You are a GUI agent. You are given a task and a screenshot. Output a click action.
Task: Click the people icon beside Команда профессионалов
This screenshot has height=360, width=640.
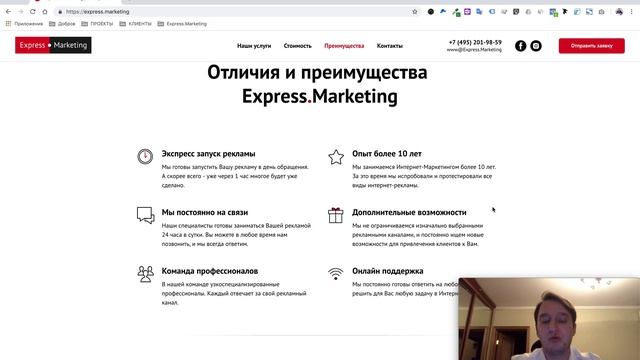[145, 274]
